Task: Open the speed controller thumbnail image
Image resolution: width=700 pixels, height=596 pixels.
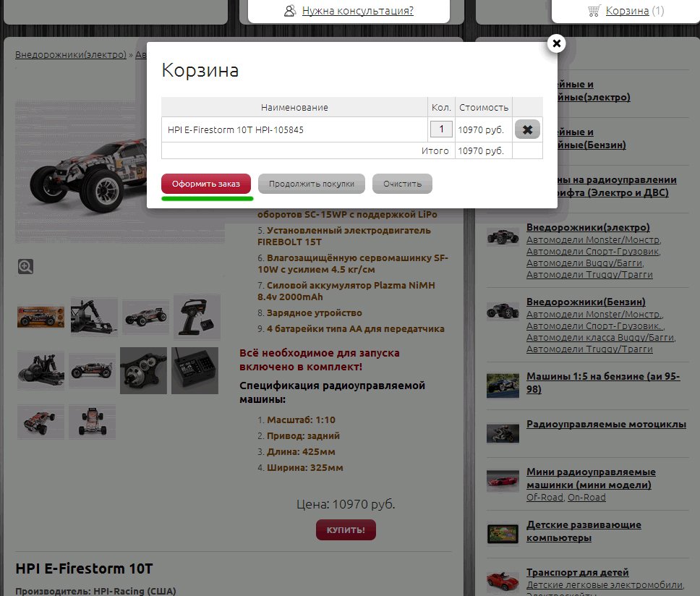Action: click(x=195, y=370)
